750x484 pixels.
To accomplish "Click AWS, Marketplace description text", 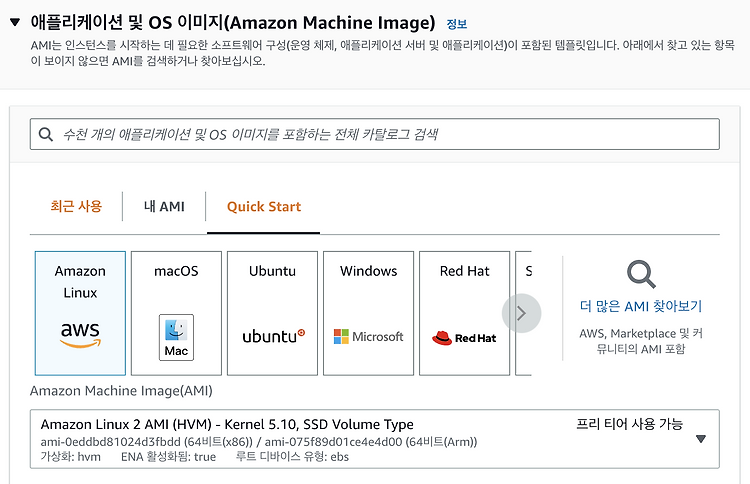I will click(641, 341).
